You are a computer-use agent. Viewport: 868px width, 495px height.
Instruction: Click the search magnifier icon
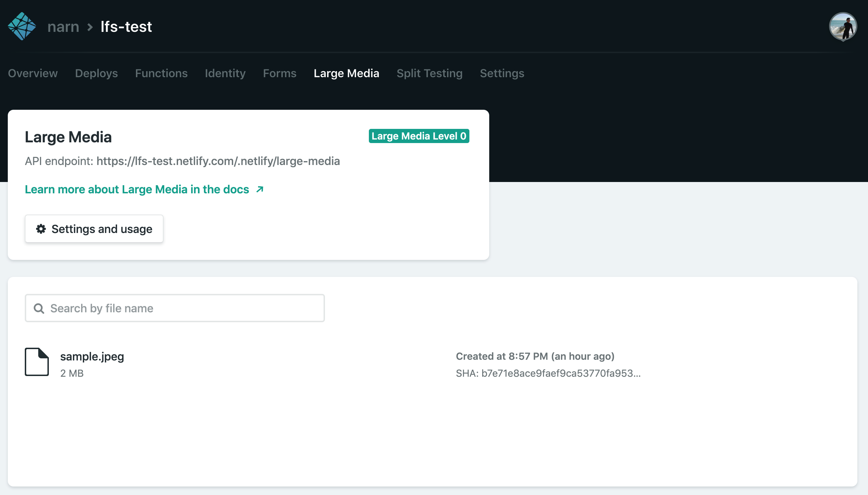point(39,308)
